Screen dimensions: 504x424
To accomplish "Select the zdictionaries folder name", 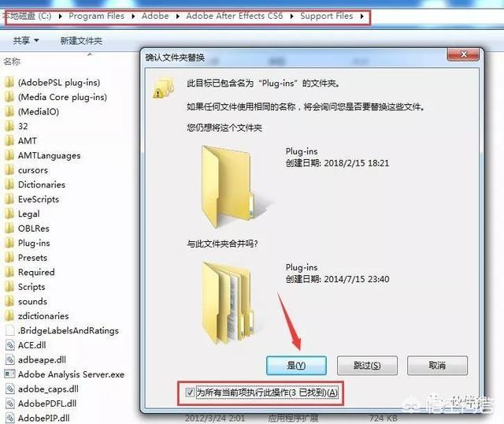I will pos(43,316).
